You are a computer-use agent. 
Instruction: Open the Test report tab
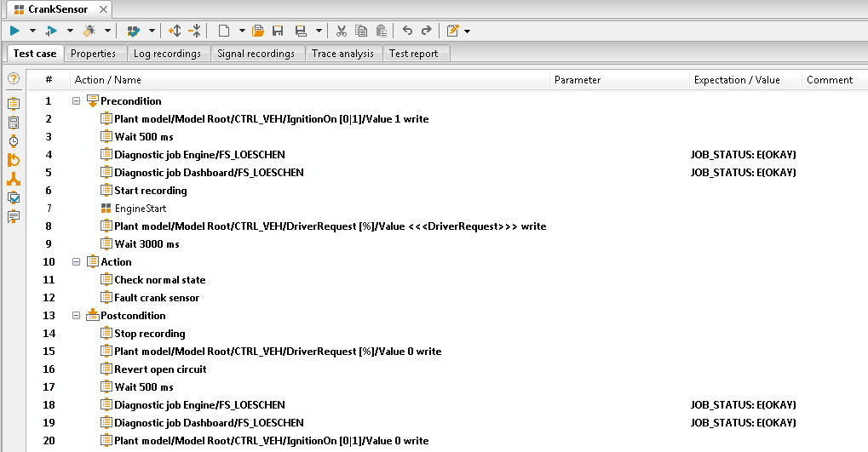click(x=413, y=54)
